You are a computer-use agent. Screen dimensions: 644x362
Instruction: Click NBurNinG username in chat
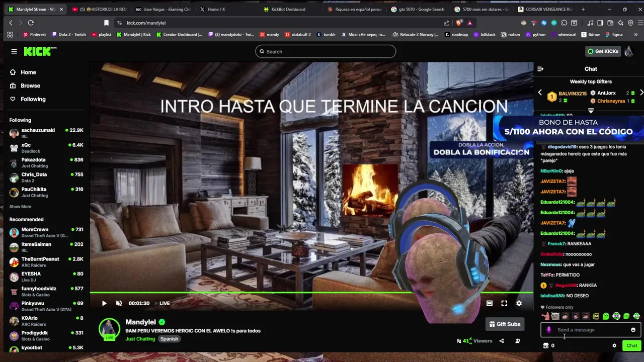pos(551,171)
